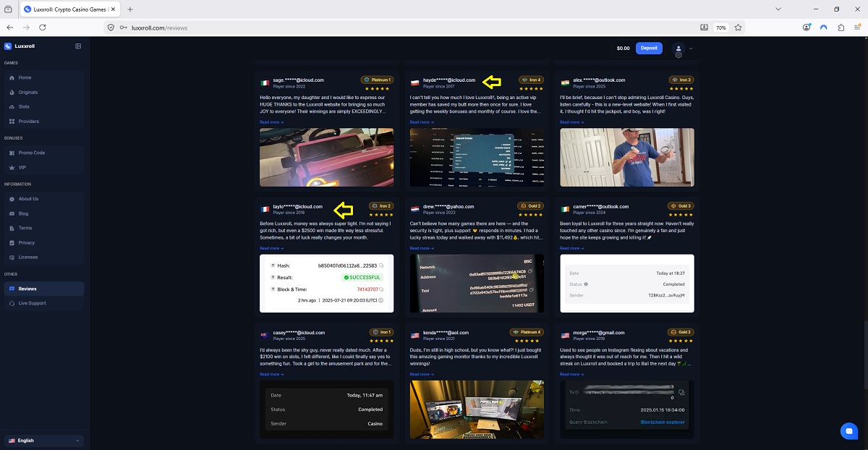Open the English language dropdown

pos(43,441)
